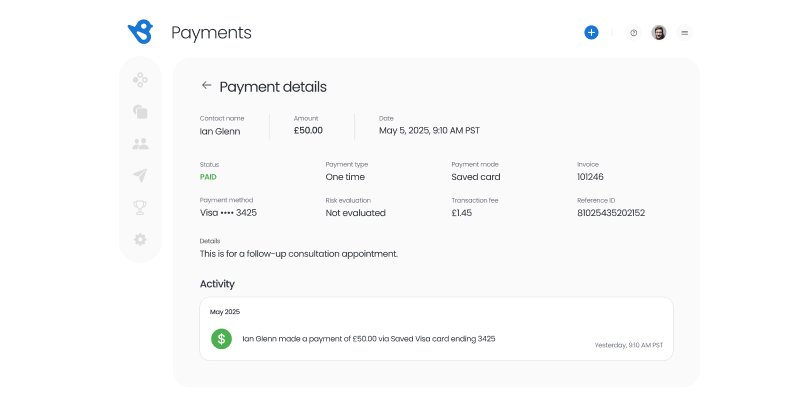This screenshot has width=812, height=400.
Task: Click the payment mode Saved card
Action: [x=476, y=177]
